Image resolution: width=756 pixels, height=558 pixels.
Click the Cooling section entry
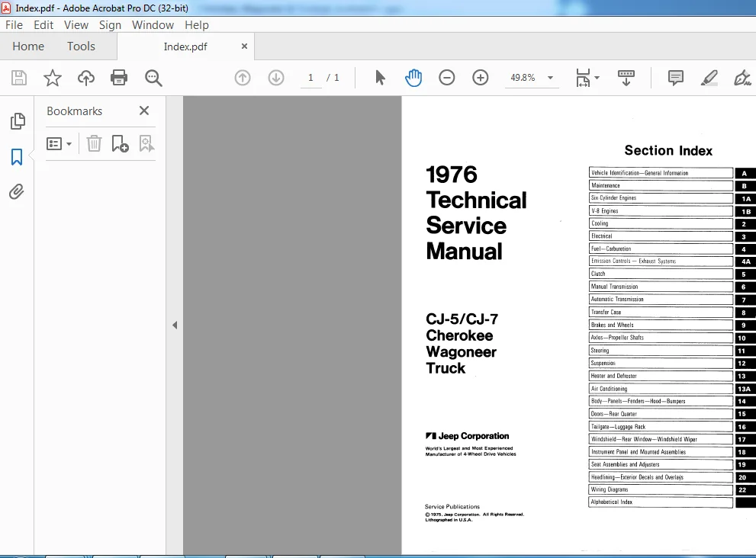click(x=661, y=223)
